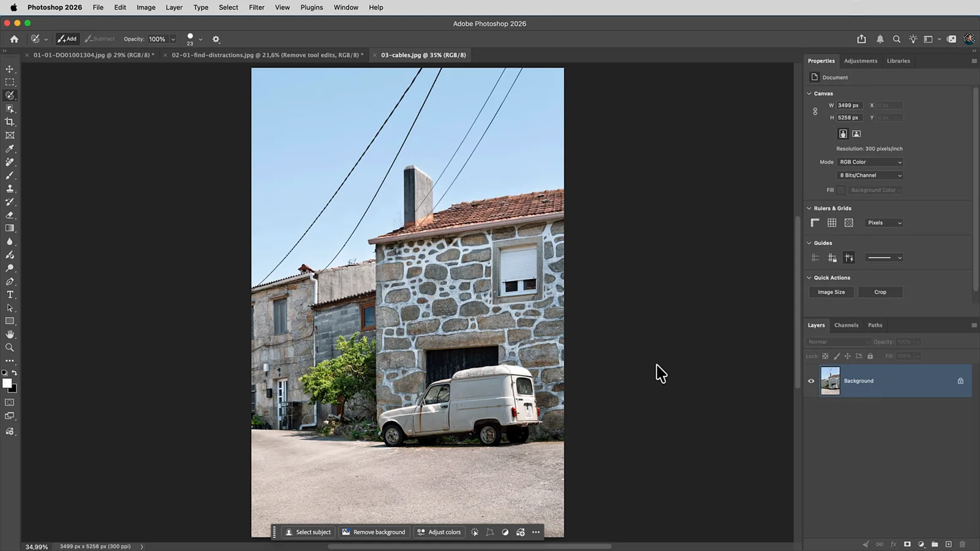The width and height of the screenshot is (980, 551).
Task: Open the Pixels units dropdown
Action: pyautogui.click(x=884, y=223)
